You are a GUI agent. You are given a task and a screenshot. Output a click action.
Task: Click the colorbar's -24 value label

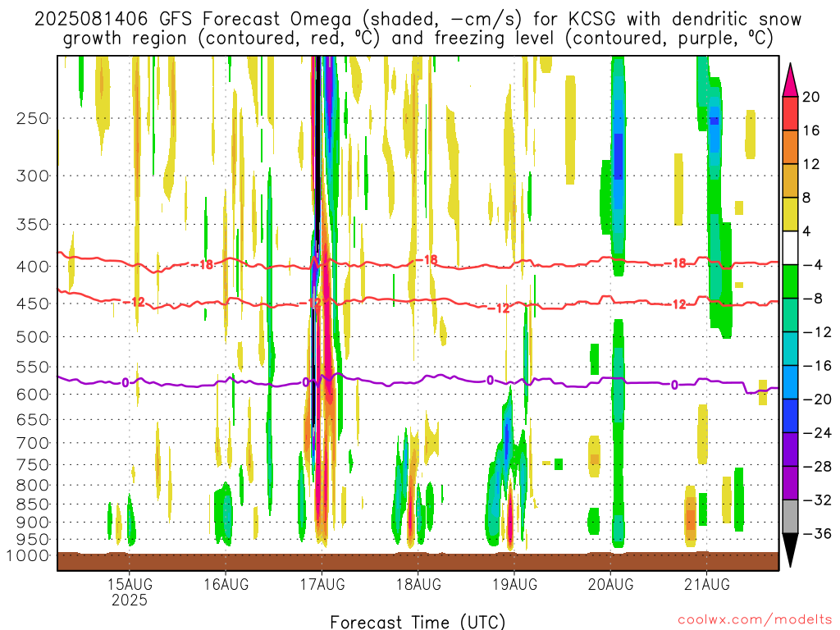pos(817,433)
